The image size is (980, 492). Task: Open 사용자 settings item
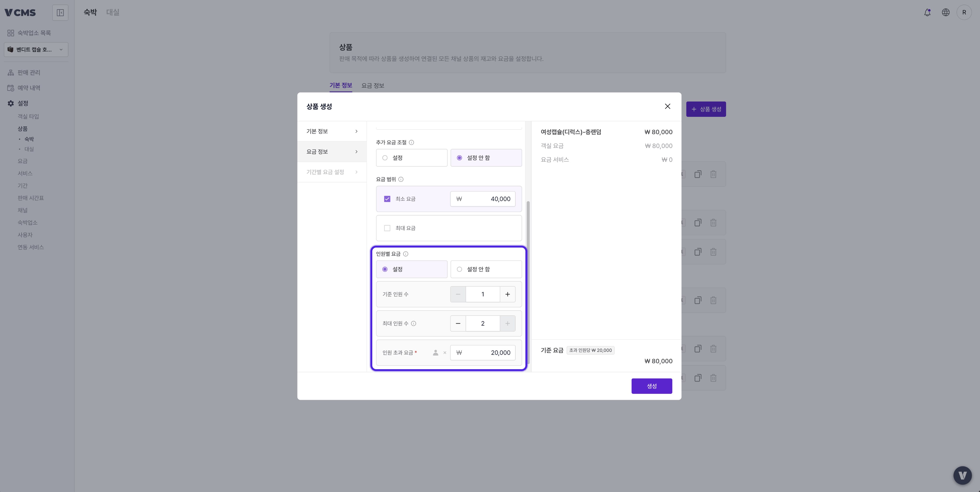25,235
